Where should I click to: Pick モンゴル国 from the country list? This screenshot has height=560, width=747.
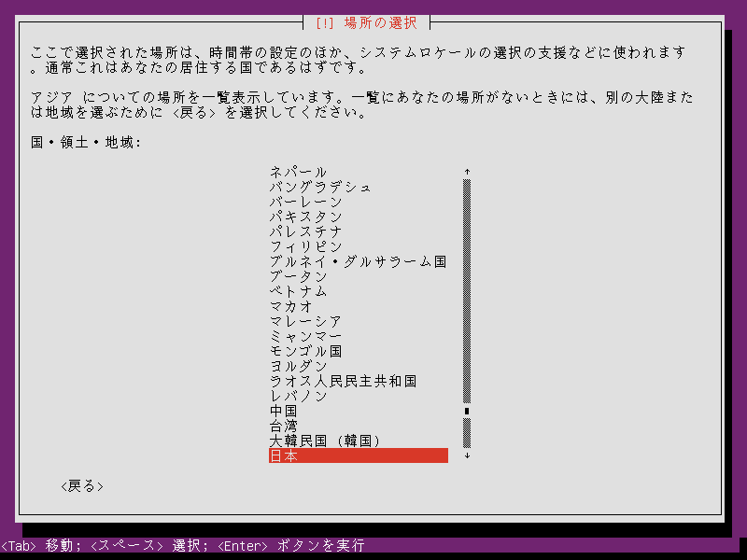click(359, 351)
